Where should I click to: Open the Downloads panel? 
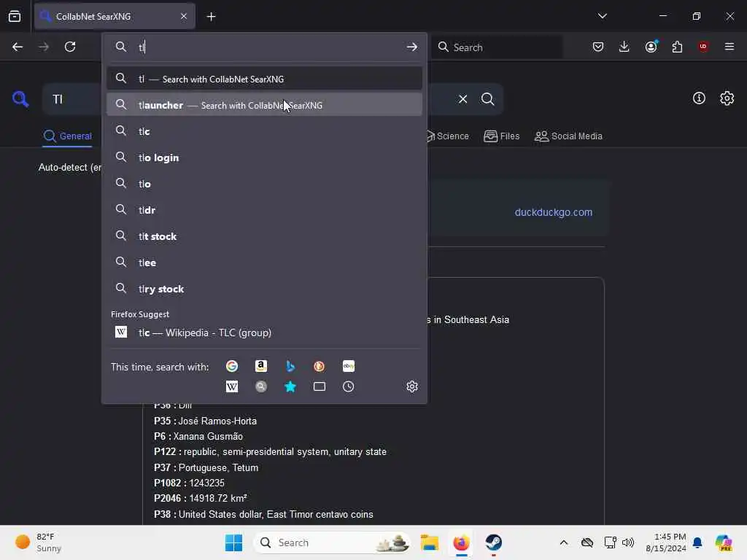[624, 47]
